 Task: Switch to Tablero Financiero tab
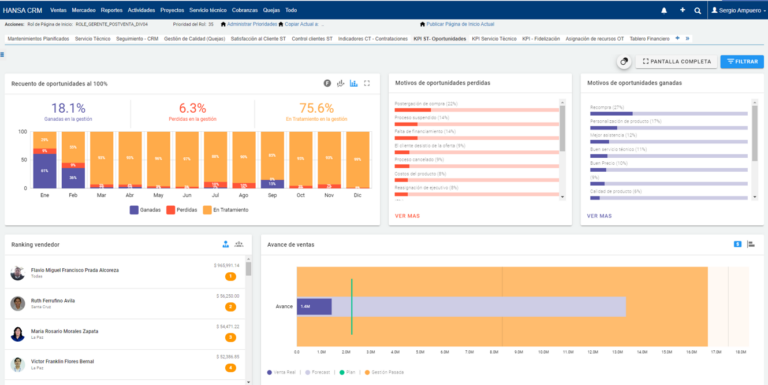click(x=649, y=39)
